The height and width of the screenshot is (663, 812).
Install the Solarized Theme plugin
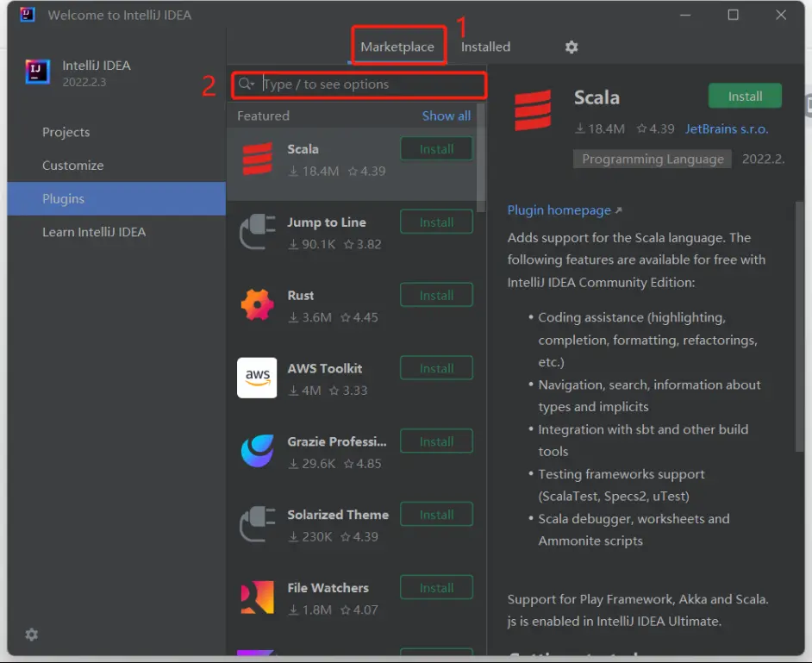tap(436, 514)
